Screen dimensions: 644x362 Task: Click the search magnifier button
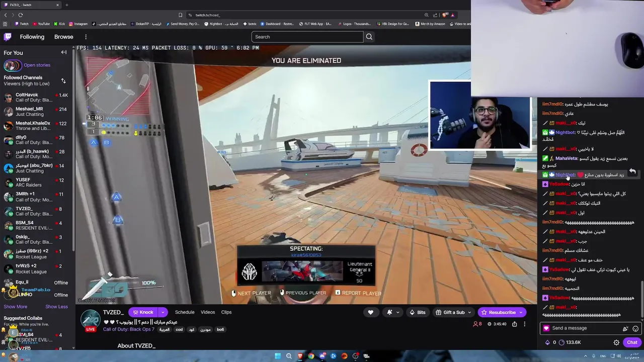pyautogui.click(x=369, y=37)
